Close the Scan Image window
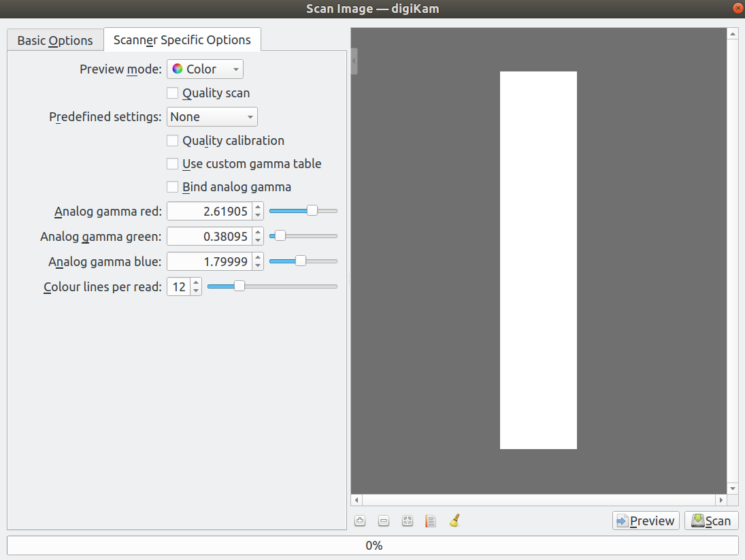The width and height of the screenshot is (745, 560). click(x=737, y=9)
